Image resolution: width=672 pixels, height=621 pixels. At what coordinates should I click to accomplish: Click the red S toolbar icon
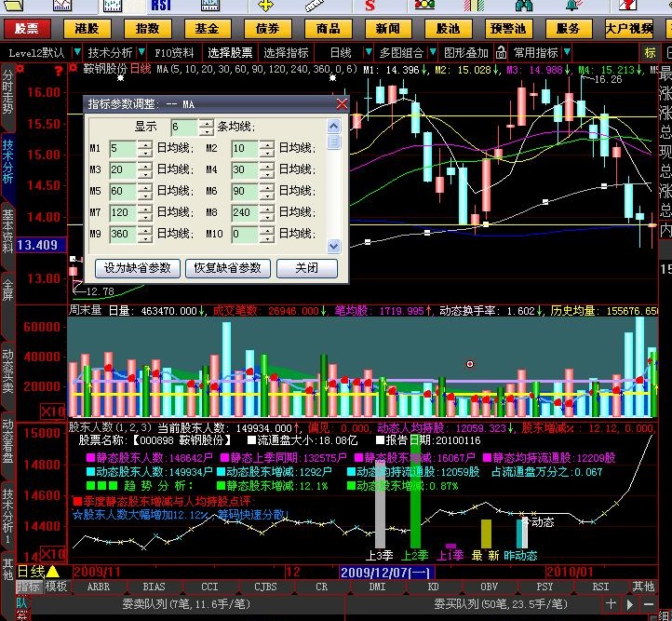click(x=370, y=6)
